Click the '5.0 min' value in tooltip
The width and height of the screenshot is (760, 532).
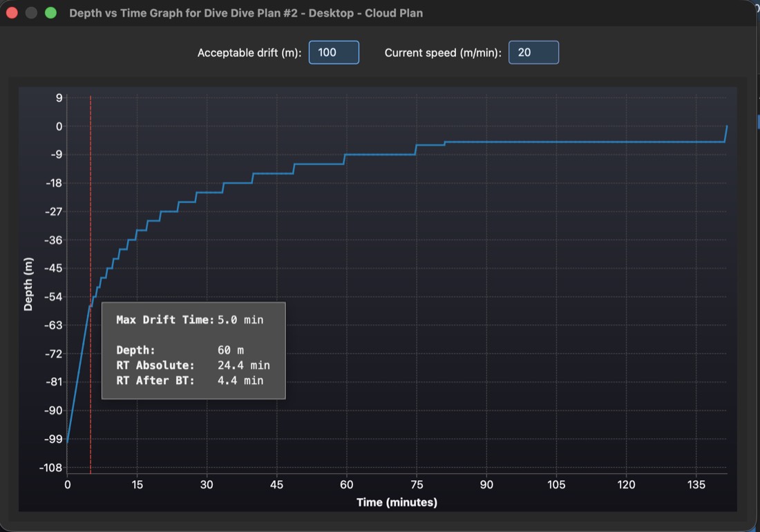(x=240, y=320)
